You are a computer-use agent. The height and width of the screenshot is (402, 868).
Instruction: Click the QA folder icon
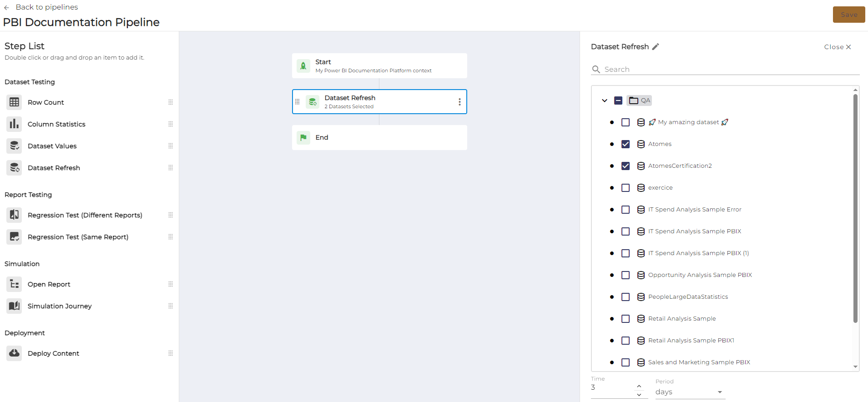tap(634, 100)
